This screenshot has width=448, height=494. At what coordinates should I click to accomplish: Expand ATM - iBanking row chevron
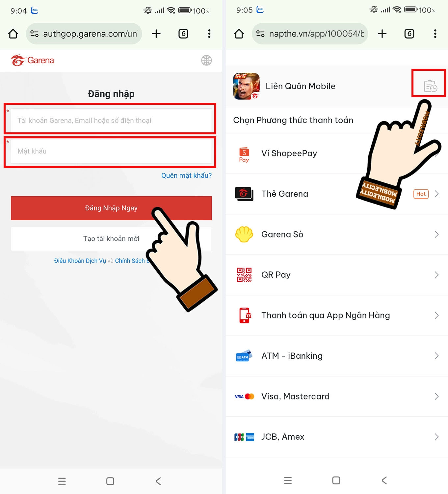[x=437, y=356]
